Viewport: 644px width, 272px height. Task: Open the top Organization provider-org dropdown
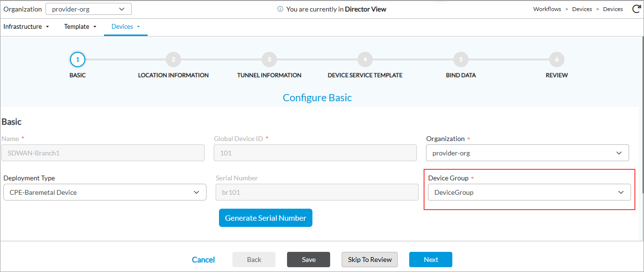[x=89, y=9]
